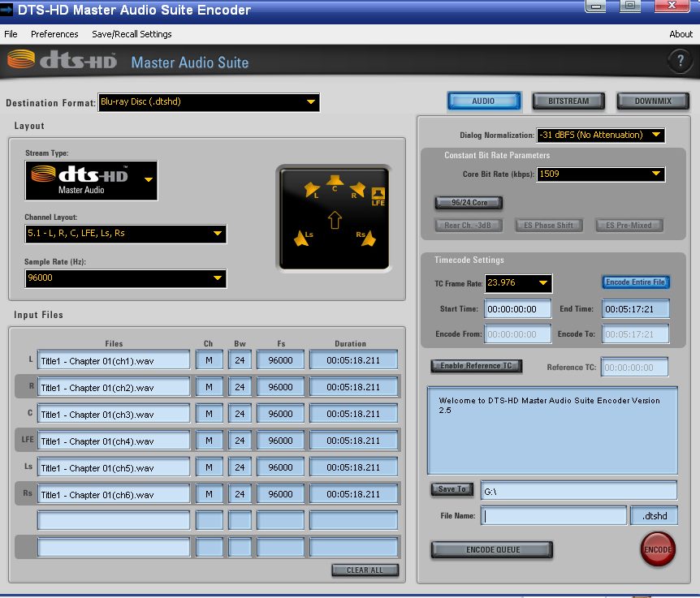Image resolution: width=700 pixels, height=598 pixels.
Task: Switch to the BITSTREAM tab
Action: (x=568, y=101)
